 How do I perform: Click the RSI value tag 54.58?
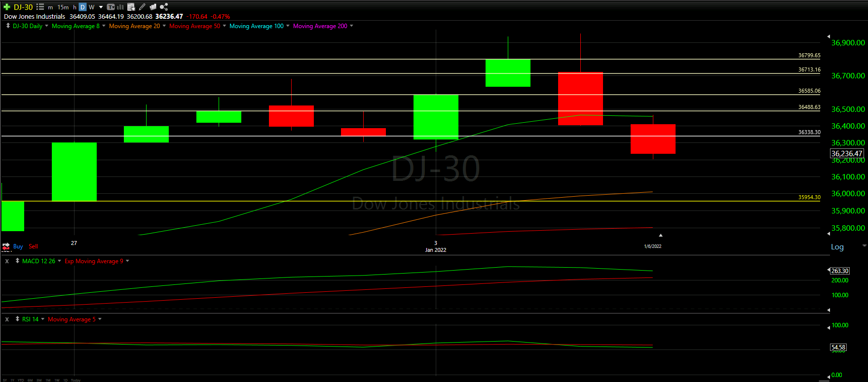[838, 347]
